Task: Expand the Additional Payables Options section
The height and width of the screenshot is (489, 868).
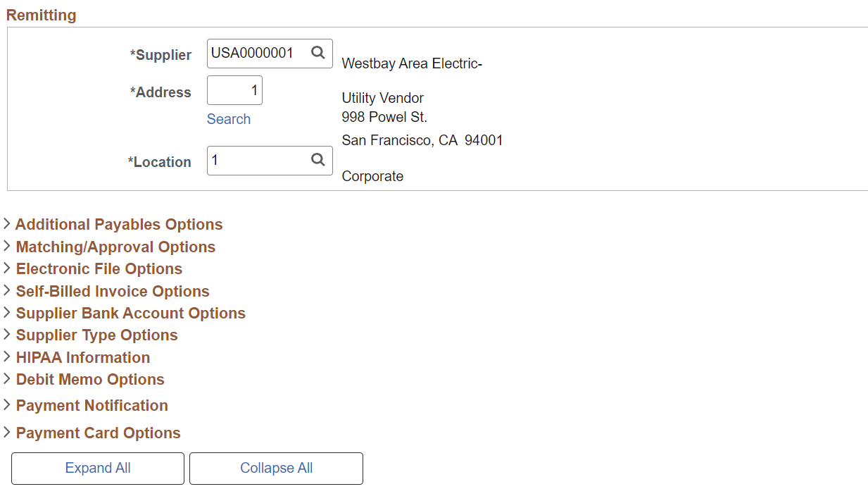Action: pos(118,224)
